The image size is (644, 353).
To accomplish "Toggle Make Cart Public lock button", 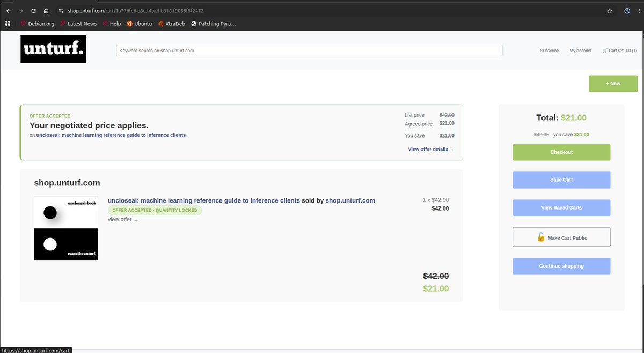I will 561,237.
